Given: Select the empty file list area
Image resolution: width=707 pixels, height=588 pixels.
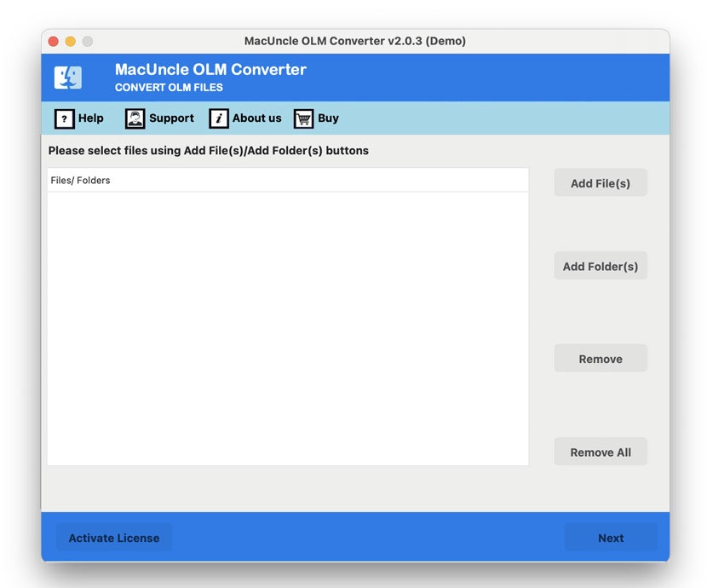Looking at the screenshot, I should click(287, 324).
